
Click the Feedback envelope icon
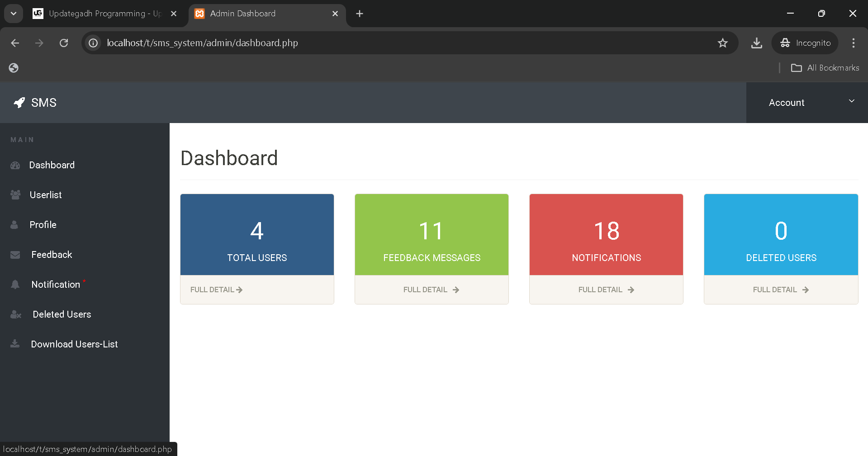[15, 255]
